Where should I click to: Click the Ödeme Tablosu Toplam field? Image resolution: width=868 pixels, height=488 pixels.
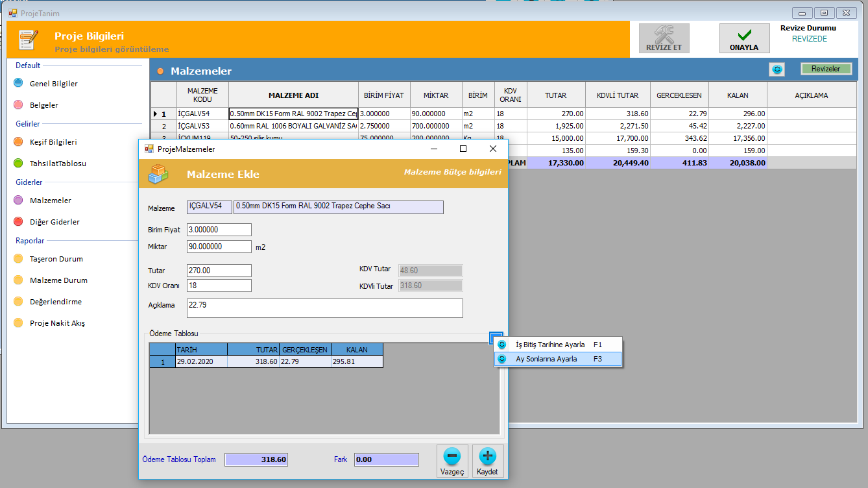point(256,459)
